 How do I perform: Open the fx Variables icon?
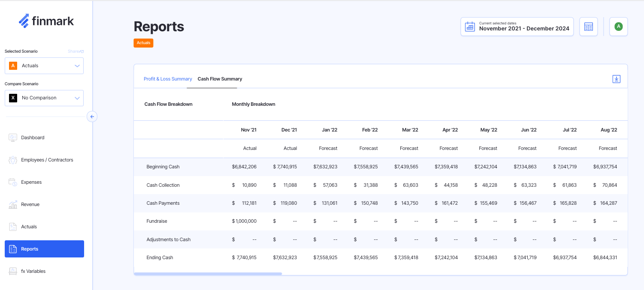pyautogui.click(x=13, y=271)
